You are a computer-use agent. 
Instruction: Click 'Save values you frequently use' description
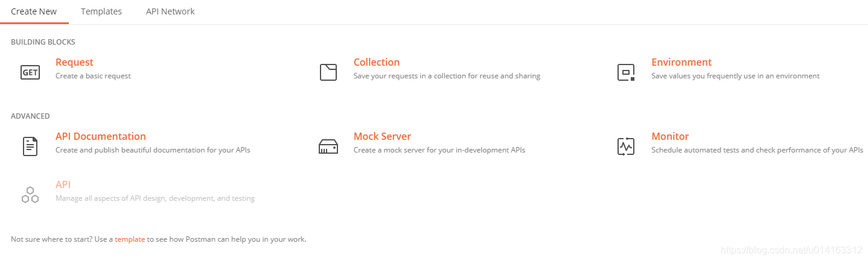[735, 76]
